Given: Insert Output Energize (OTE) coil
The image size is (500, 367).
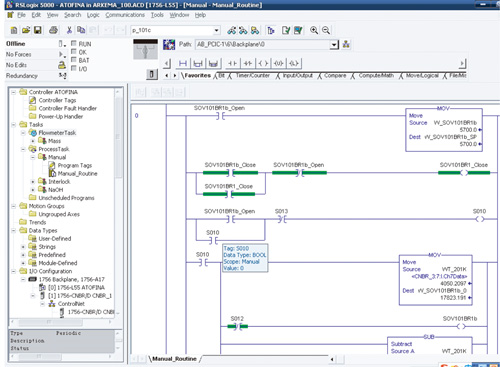Looking at the screenshot, I should coord(263,63).
